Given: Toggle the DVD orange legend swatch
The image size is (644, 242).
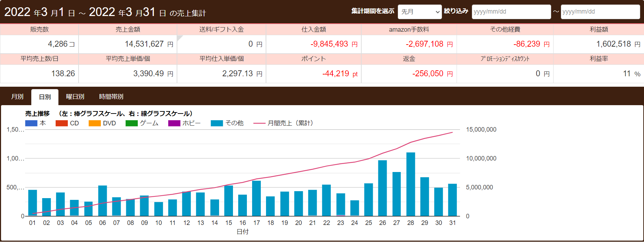Looking at the screenshot, I should [x=95, y=123].
